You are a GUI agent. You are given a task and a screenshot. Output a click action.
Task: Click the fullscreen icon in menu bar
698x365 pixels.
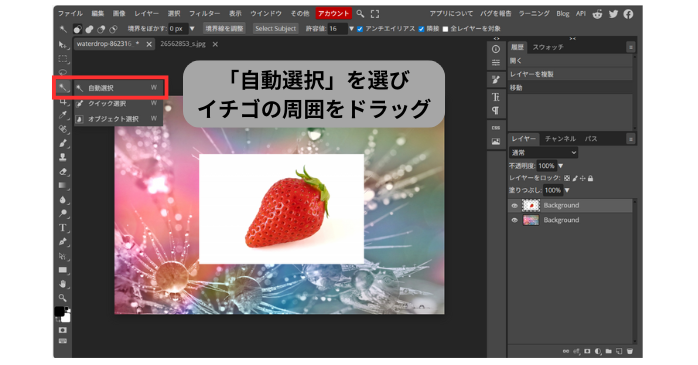coord(375,14)
